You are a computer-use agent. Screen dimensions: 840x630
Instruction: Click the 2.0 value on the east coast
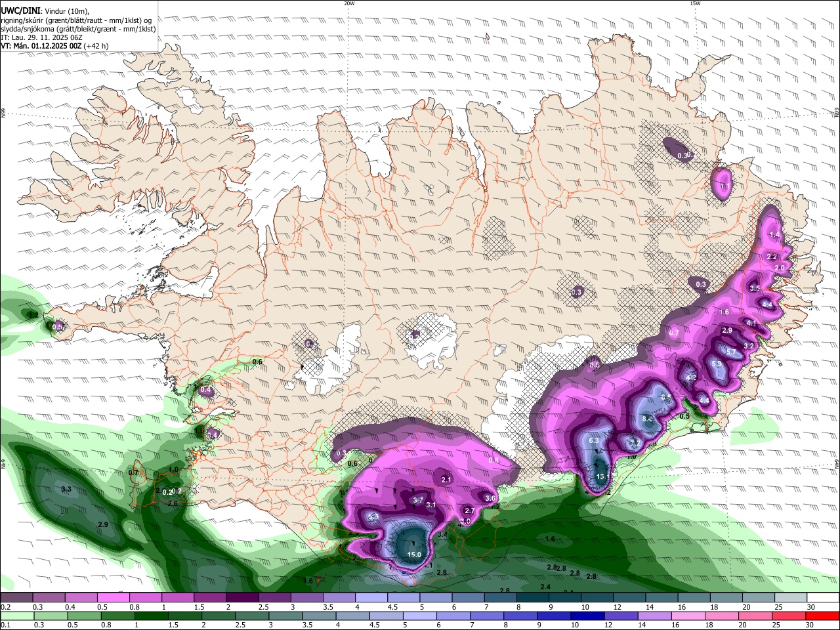coord(780,268)
